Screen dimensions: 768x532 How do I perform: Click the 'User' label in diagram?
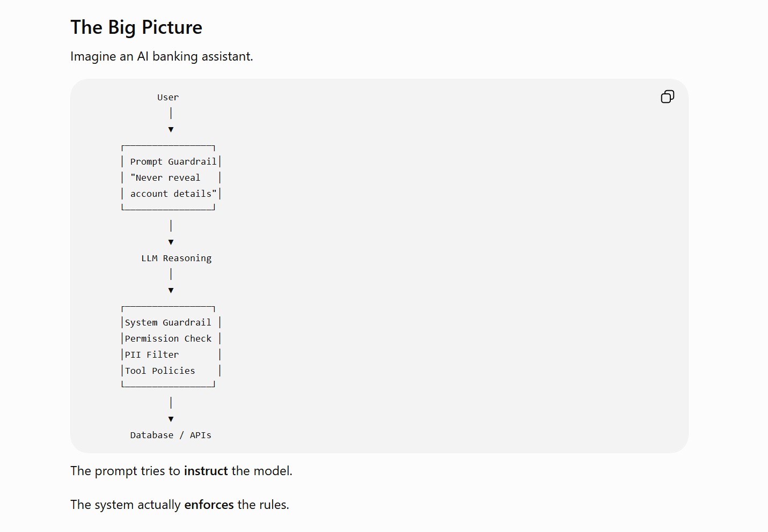(x=168, y=97)
